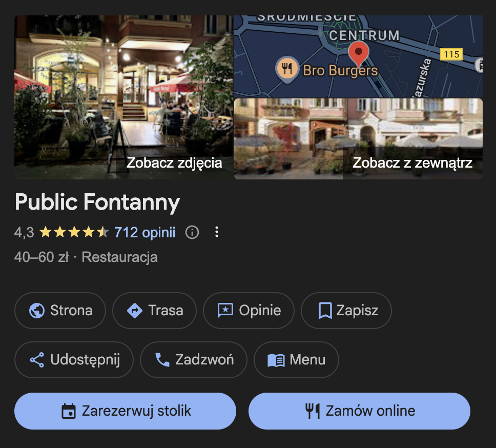Click the info circle icon beside reviews
The height and width of the screenshot is (448, 496).
coord(192,232)
